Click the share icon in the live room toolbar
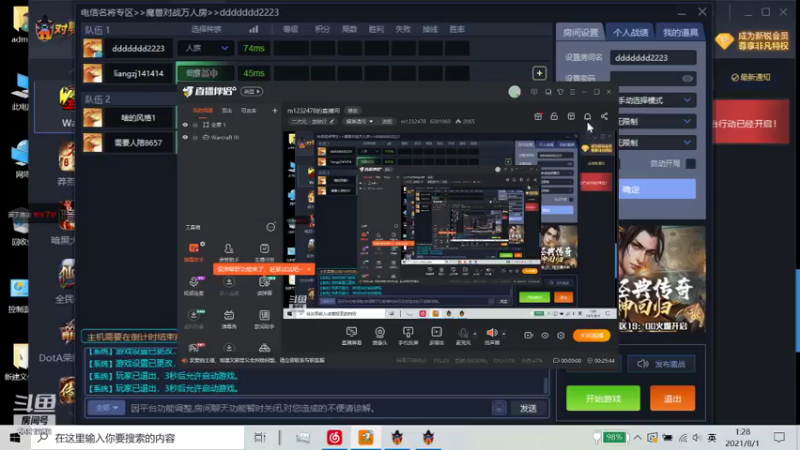Viewport: 800px width, 450px height. click(x=605, y=116)
